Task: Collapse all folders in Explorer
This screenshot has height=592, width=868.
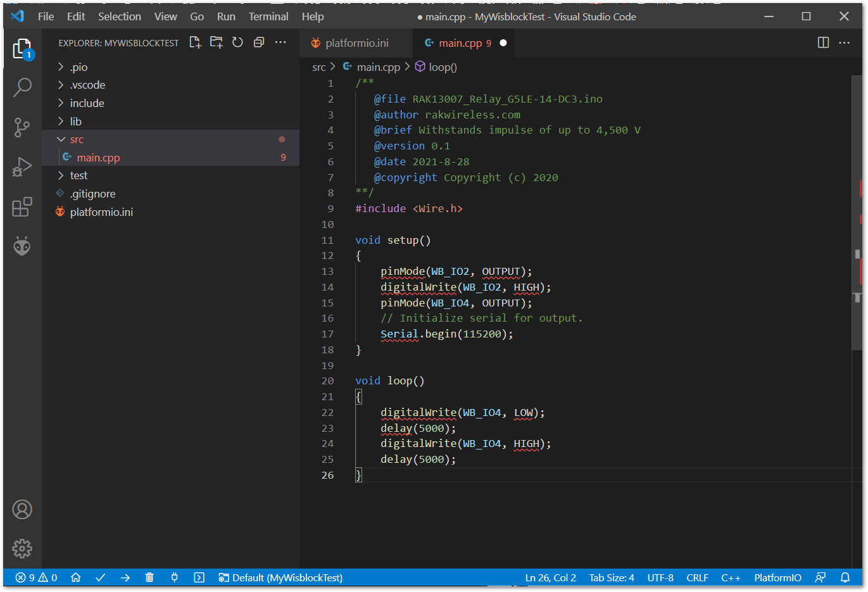Action: 259,42
